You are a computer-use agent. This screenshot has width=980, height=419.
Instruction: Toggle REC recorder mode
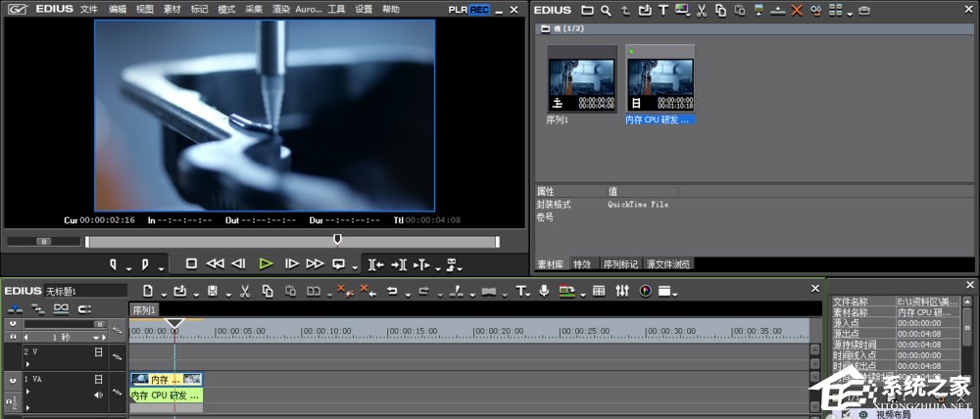pos(479,9)
